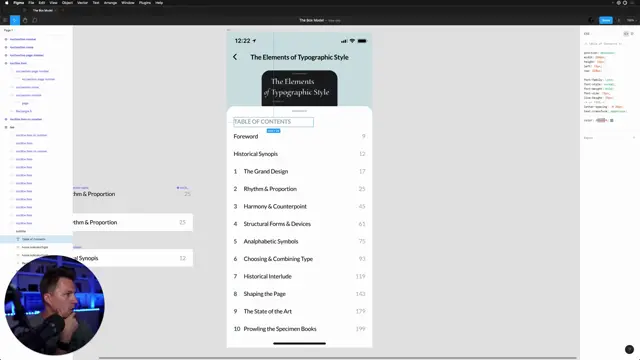Click the sheet drag handle above contents

(x=299, y=111)
